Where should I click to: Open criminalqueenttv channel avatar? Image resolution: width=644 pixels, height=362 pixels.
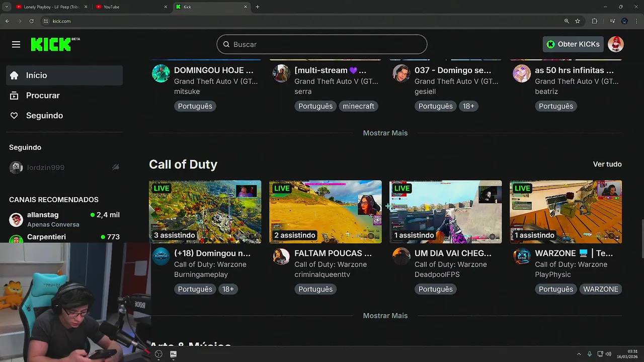(281, 256)
